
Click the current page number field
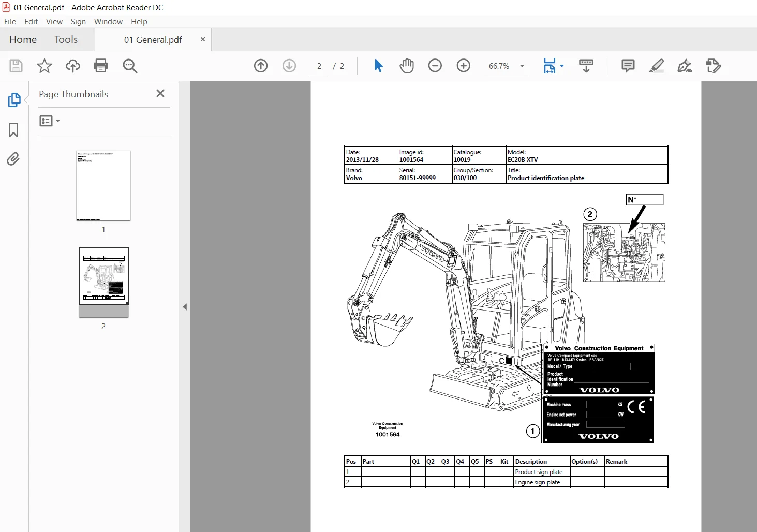coord(319,66)
